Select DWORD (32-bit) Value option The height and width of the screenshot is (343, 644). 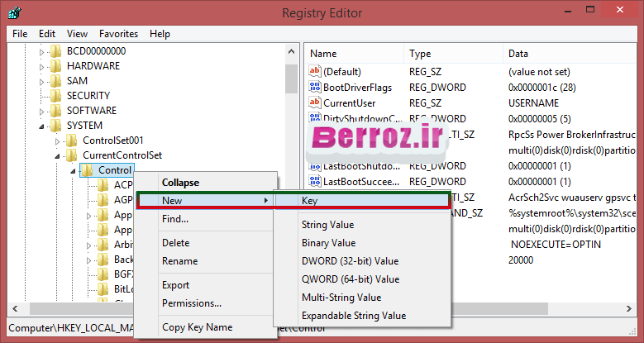pos(350,261)
